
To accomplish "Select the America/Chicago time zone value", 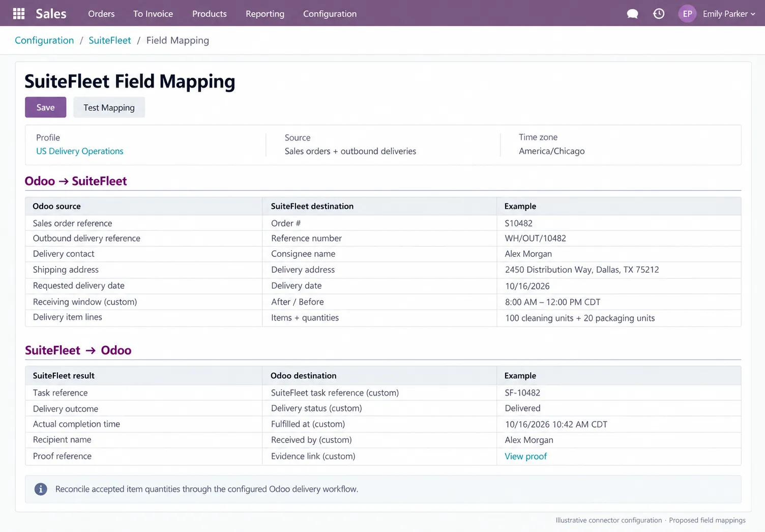I will click(x=552, y=151).
